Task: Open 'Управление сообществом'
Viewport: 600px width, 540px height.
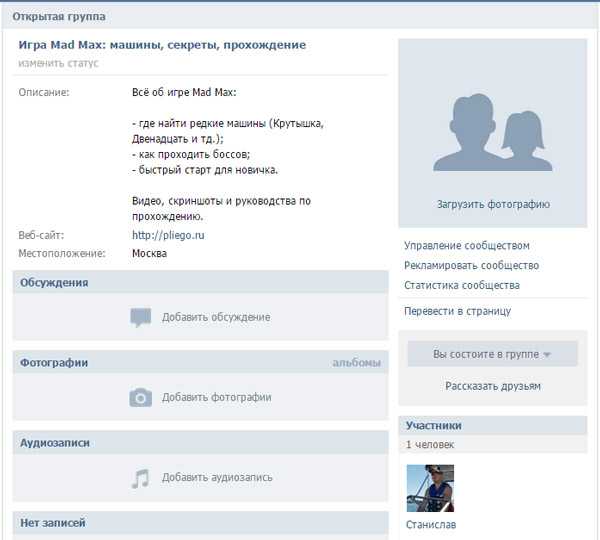Action: tap(467, 245)
